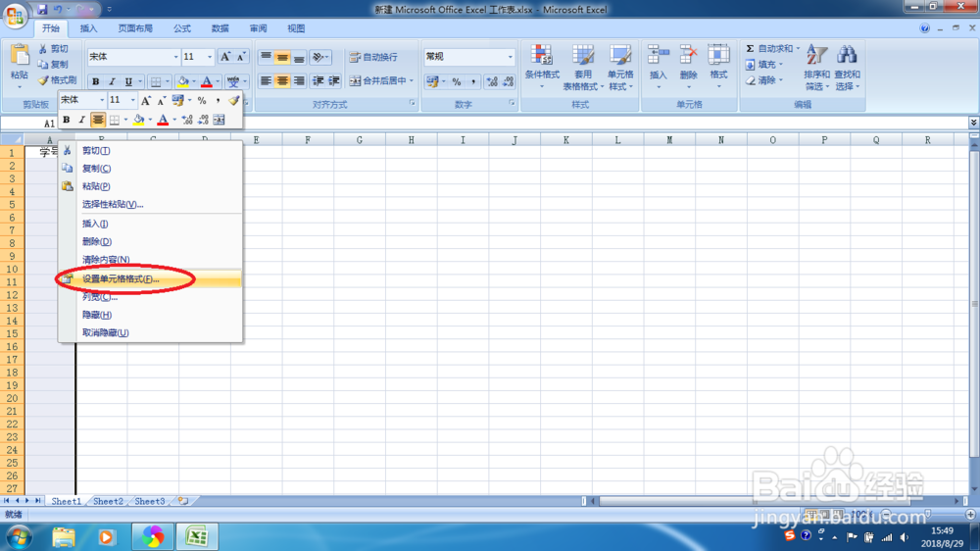Image resolution: width=980 pixels, height=551 pixels.
Task: Click ribbon fill color bucket
Action: [x=183, y=81]
